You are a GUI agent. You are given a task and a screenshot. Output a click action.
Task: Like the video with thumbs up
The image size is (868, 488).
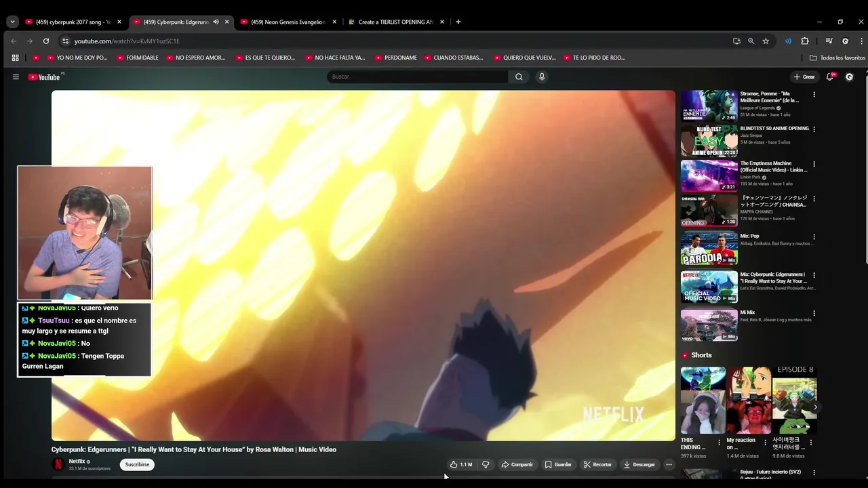461,464
